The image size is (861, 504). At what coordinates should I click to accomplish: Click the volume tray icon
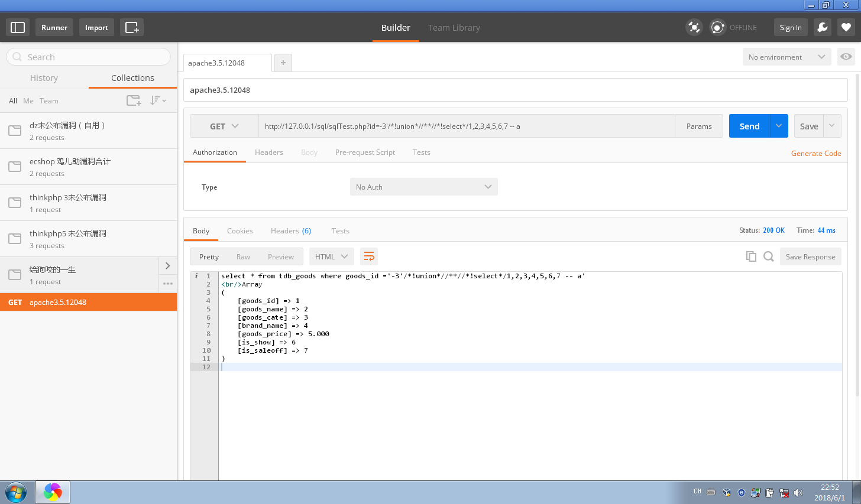798,492
